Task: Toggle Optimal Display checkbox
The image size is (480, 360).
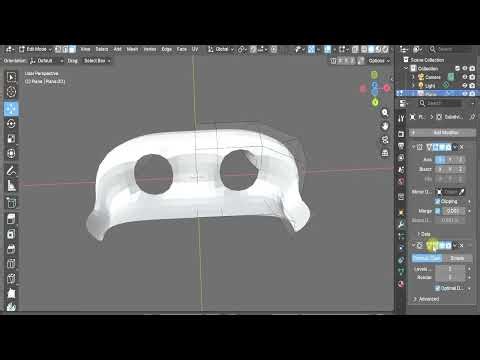Action: pos(438,288)
